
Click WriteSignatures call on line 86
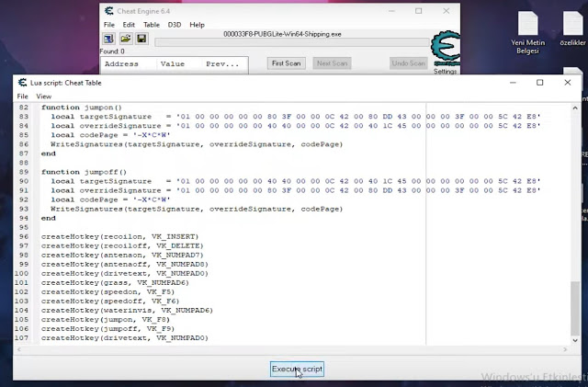pyautogui.click(x=197, y=144)
